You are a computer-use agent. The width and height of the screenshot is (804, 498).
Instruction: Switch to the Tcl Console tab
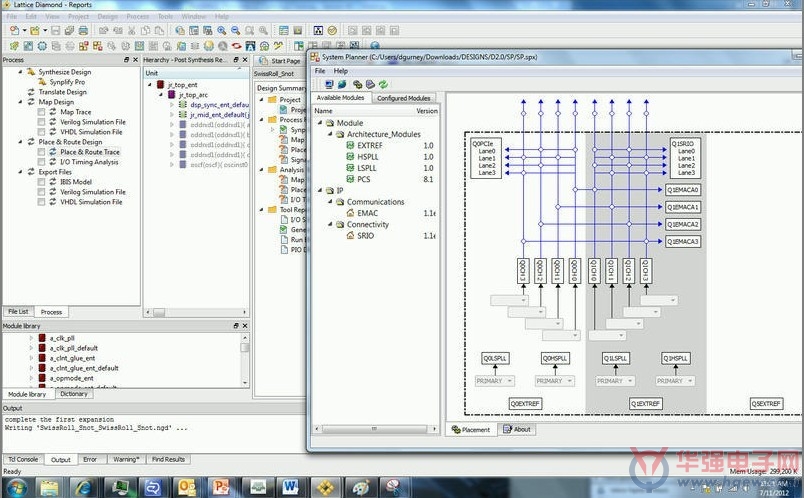pyautogui.click(x=24, y=459)
